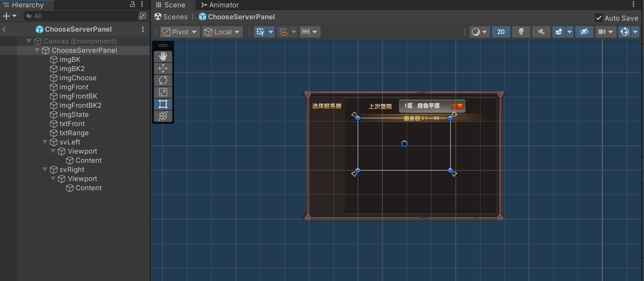Toggle the Auto Save checkbox
The image size is (644, 281).
(599, 18)
